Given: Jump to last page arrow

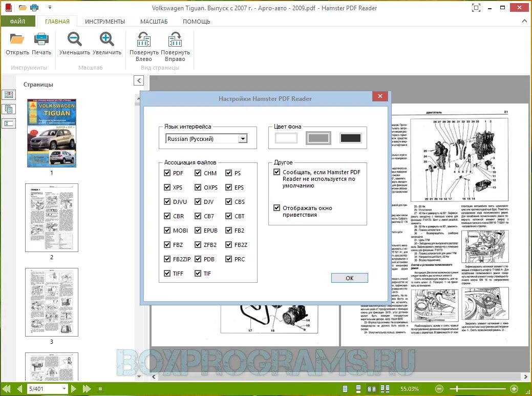Looking at the screenshot, I should coord(87,388).
